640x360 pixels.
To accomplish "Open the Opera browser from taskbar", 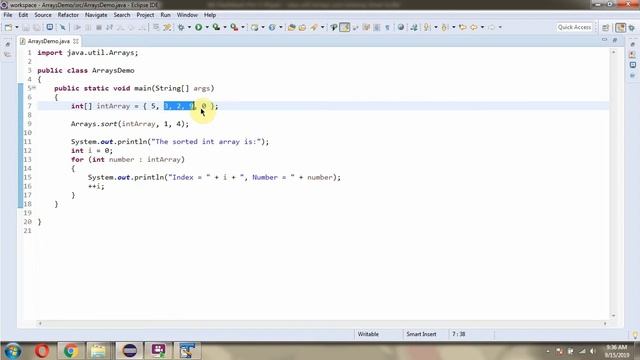I will click(42, 351).
